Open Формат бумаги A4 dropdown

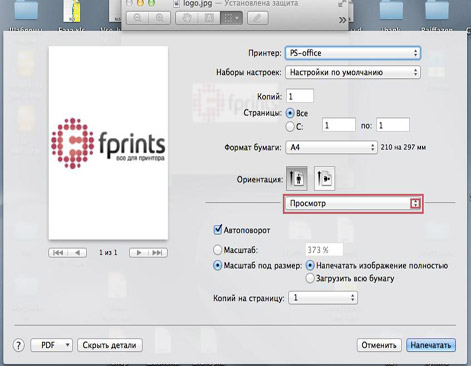click(331, 147)
